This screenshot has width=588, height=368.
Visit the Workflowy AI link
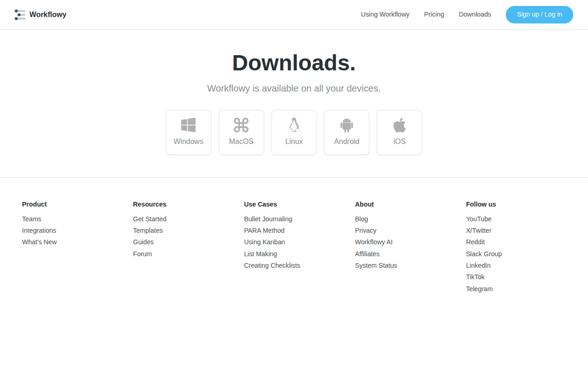374,242
